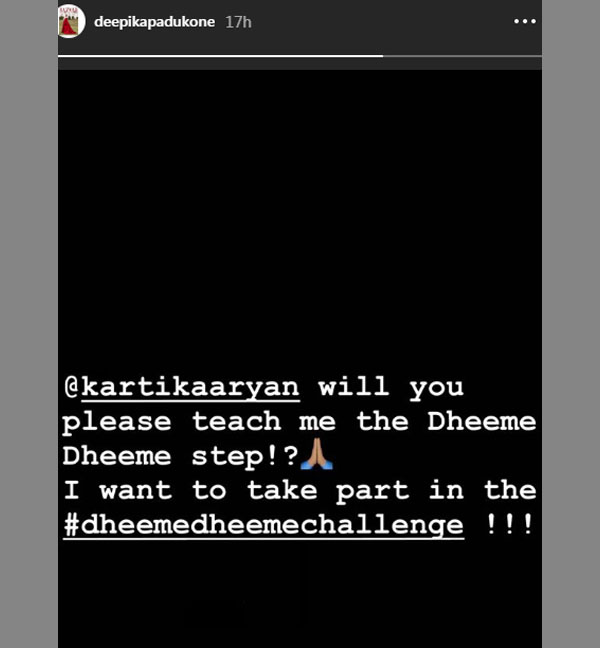Screen dimensions: 600x648
Task: Click the line "please teach me the Dheeme"
Action: pyautogui.click(x=299, y=422)
